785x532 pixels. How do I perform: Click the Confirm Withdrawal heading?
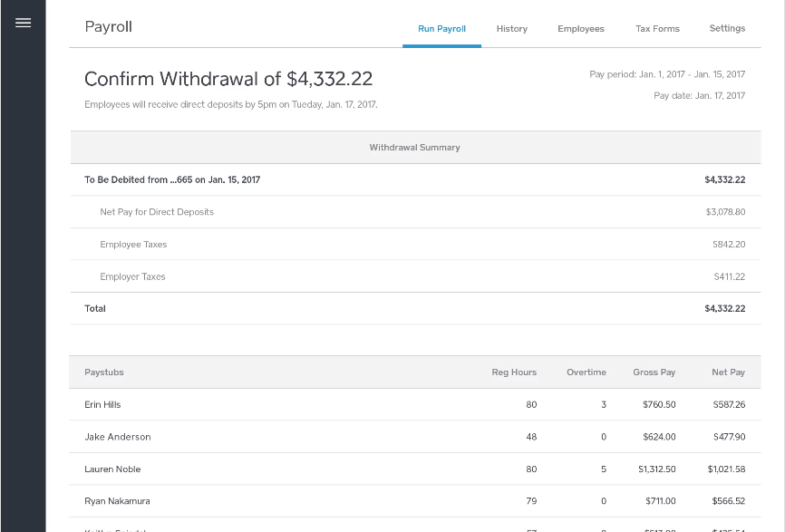228,79
